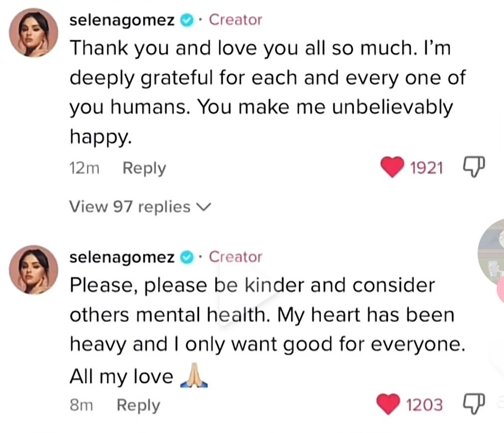This screenshot has width=504, height=433.
Task: Open the selenagomez username on the second comment
Action: tap(122, 257)
